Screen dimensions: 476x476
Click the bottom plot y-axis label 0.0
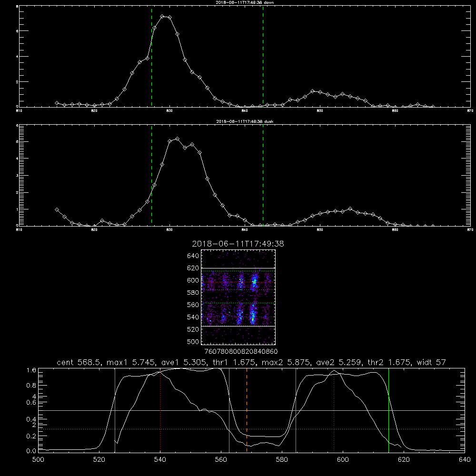pyautogui.click(x=31, y=451)
